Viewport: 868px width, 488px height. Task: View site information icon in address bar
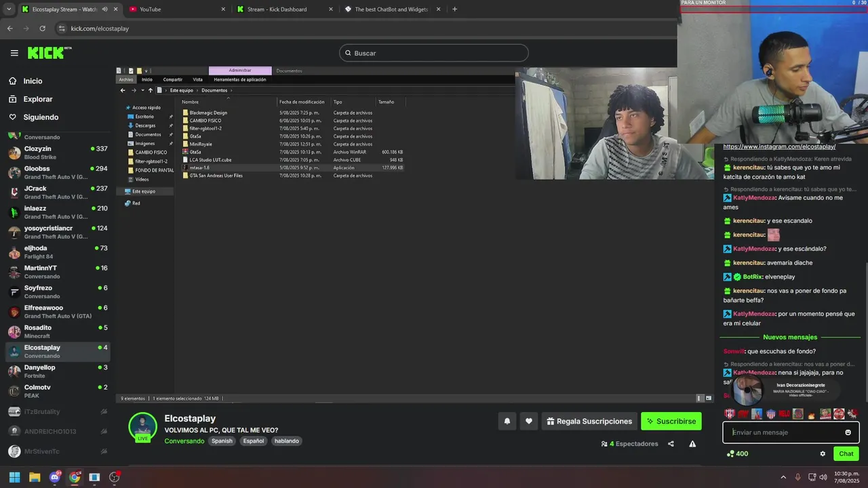tap(62, 28)
